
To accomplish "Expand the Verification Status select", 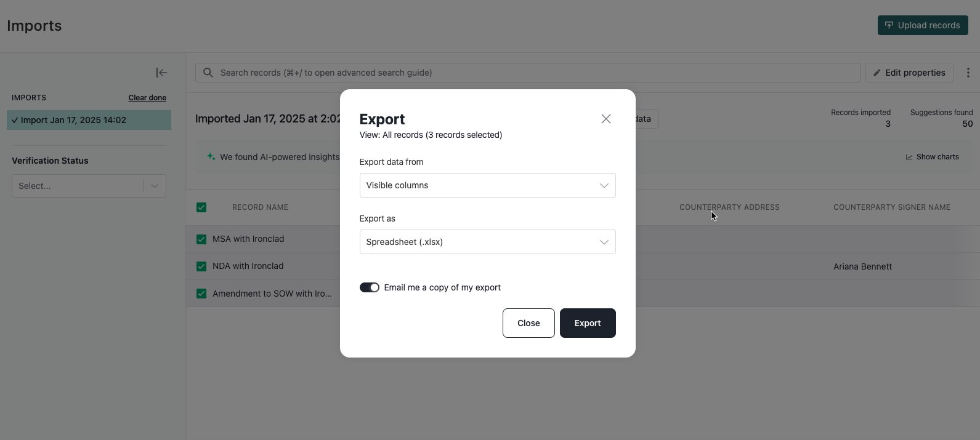I will [x=89, y=186].
